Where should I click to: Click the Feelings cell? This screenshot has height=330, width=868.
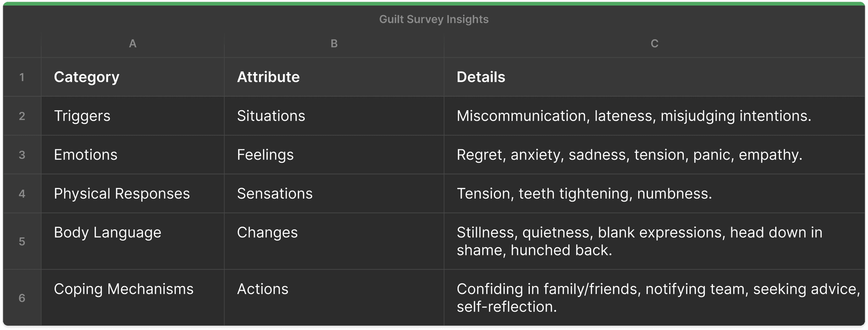(334, 155)
